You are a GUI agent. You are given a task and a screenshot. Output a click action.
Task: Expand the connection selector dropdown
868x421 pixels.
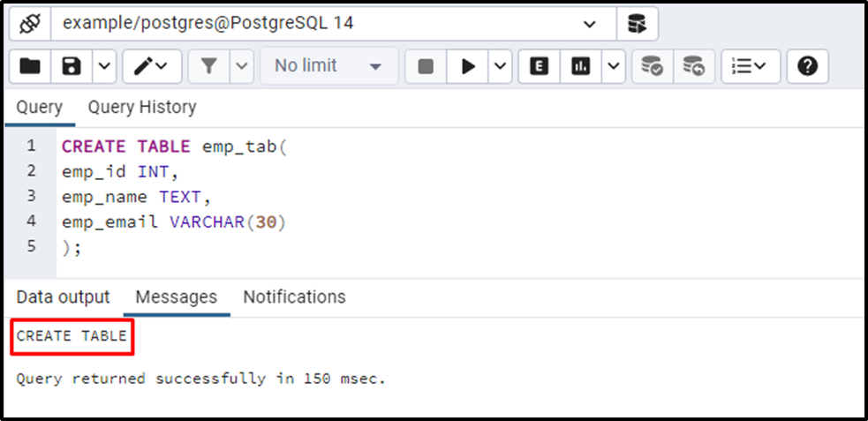(x=590, y=24)
